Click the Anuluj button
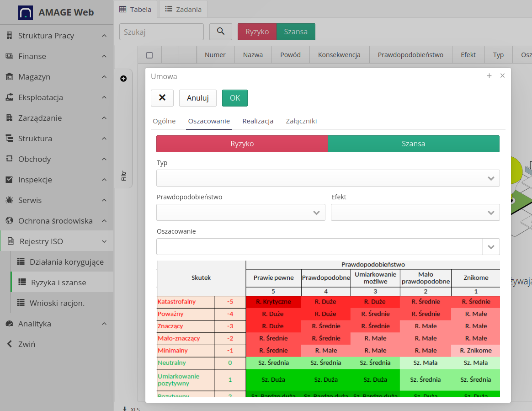The width and height of the screenshot is (532, 411). click(x=198, y=98)
